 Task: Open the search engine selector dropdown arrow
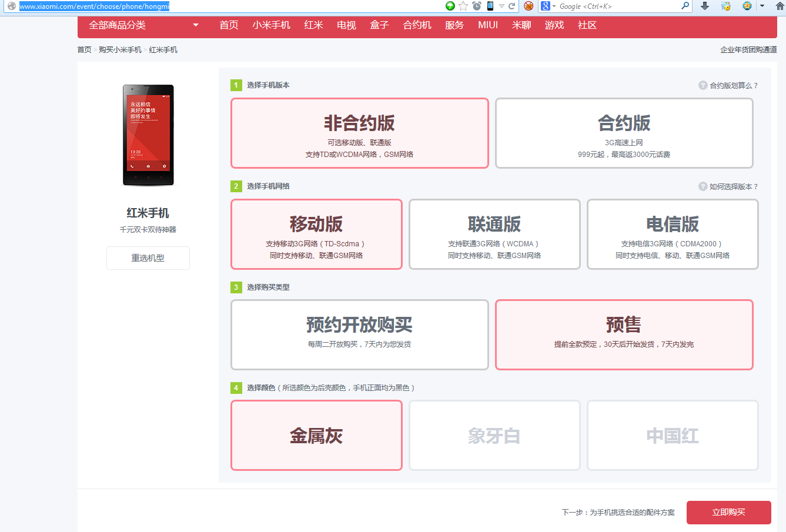pos(554,6)
